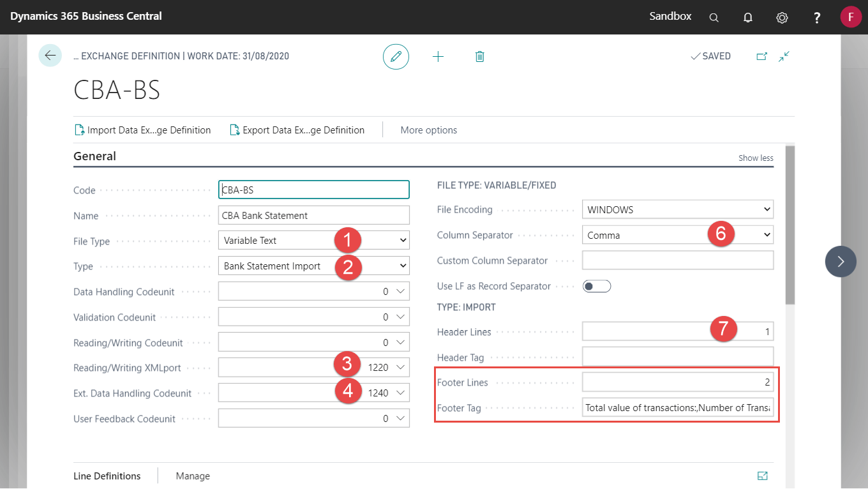Click Custom Column Separator field
Screen dimensions: 868x489
pyautogui.click(x=678, y=260)
